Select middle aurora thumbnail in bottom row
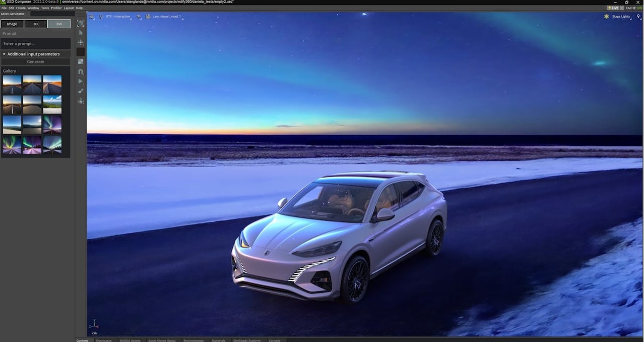Viewport: 644px width, 342px height. tap(32, 145)
